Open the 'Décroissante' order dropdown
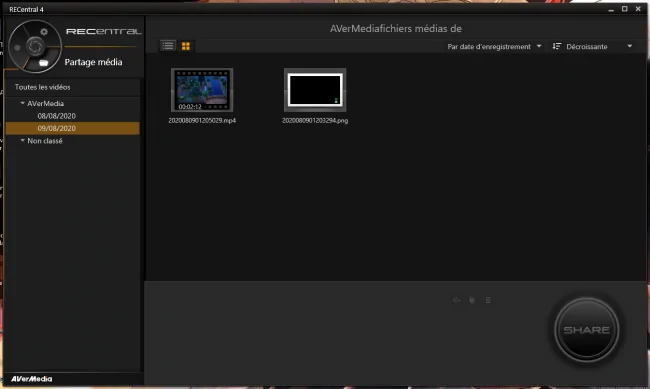Viewport: 650px width, 389px height. [x=592, y=46]
